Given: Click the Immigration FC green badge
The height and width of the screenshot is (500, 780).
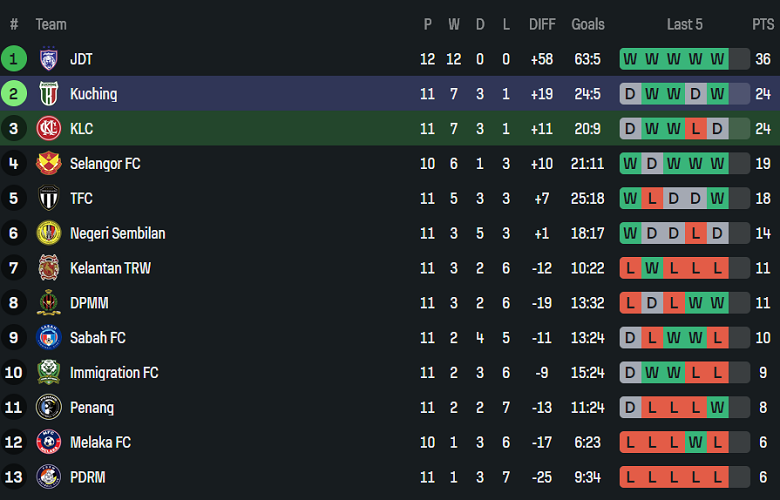Looking at the screenshot, I should coord(48,373).
